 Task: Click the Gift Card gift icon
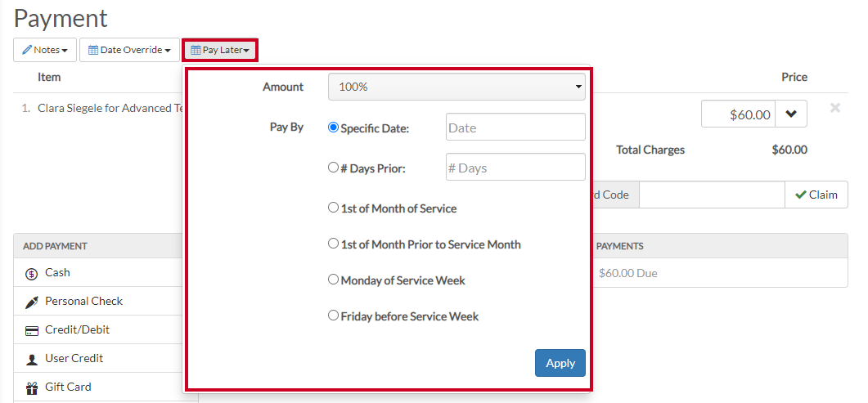pyautogui.click(x=32, y=388)
